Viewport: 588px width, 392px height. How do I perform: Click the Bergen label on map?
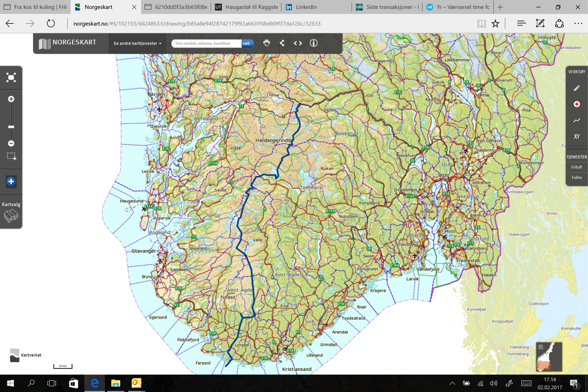coord(156,94)
